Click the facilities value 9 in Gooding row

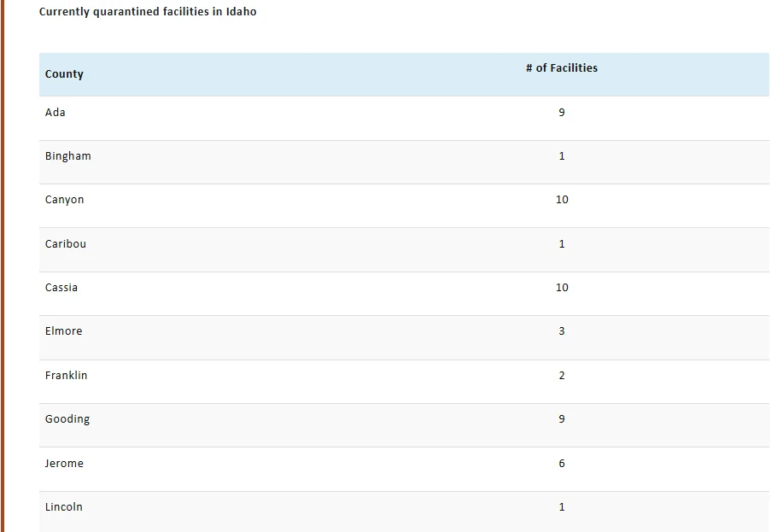click(x=562, y=419)
